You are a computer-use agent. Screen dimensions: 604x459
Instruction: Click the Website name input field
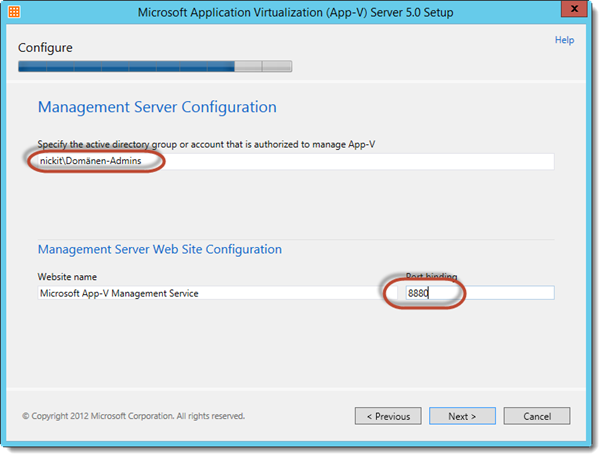(217, 293)
